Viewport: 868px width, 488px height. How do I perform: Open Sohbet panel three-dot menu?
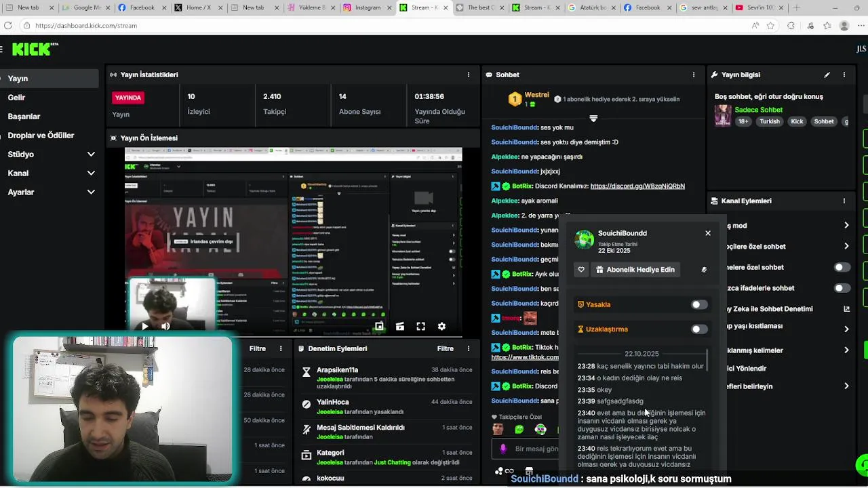(x=693, y=75)
